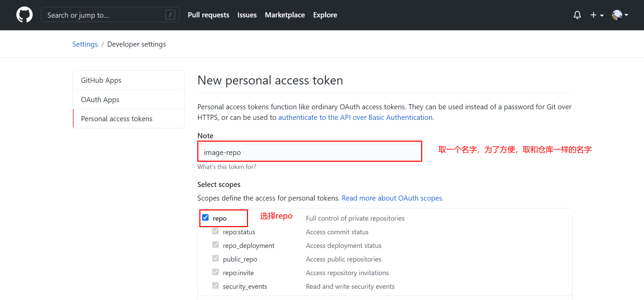Image resolution: width=644 pixels, height=300 pixels.
Task: Go to Settings breadcrumb link
Action: point(85,44)
